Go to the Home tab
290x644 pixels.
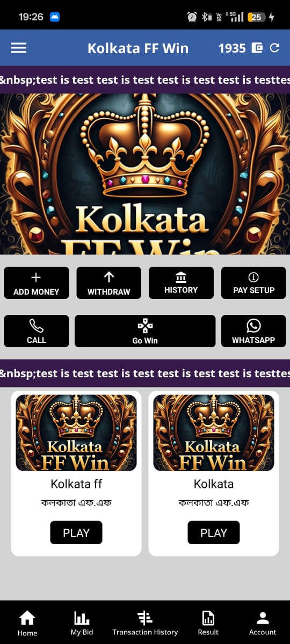tap(27, 624)
